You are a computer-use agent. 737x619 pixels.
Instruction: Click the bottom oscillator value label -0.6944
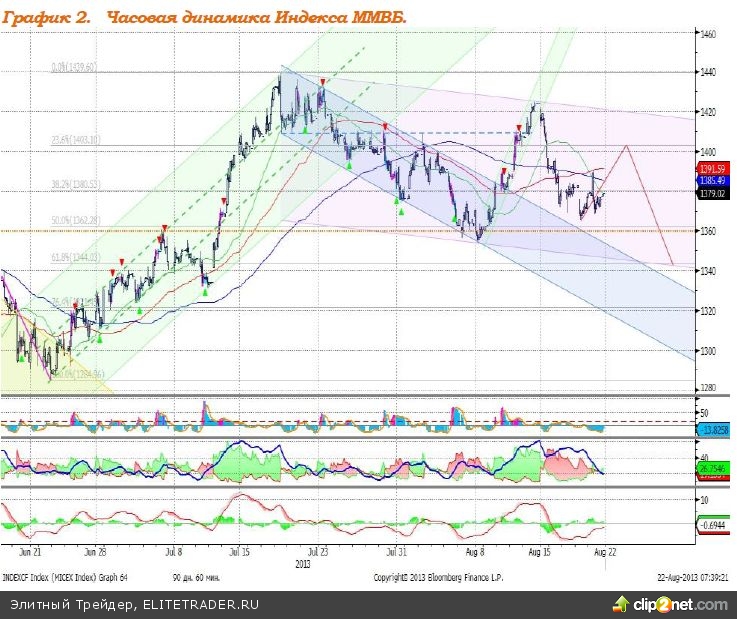pyautogui.click(x=710, y=524)
